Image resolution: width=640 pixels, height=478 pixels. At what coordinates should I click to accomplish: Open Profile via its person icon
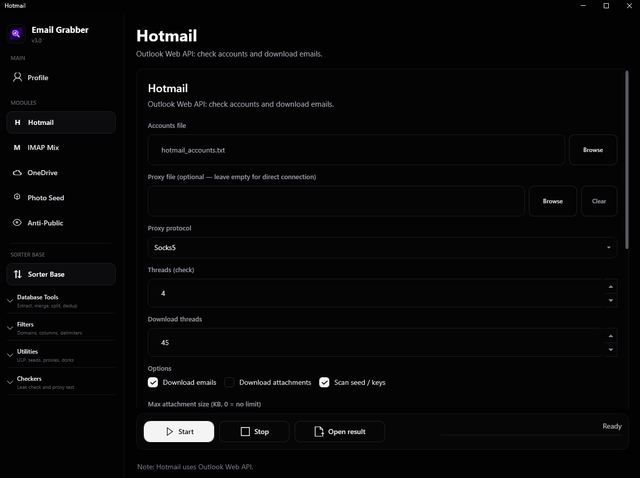point(17,77)
